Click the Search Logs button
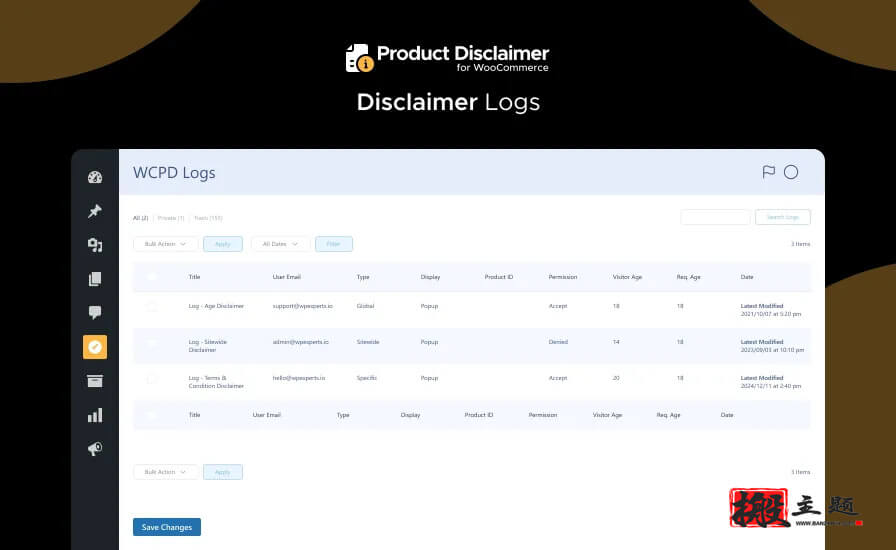This screenshot has width=896, height=550. 783,217
